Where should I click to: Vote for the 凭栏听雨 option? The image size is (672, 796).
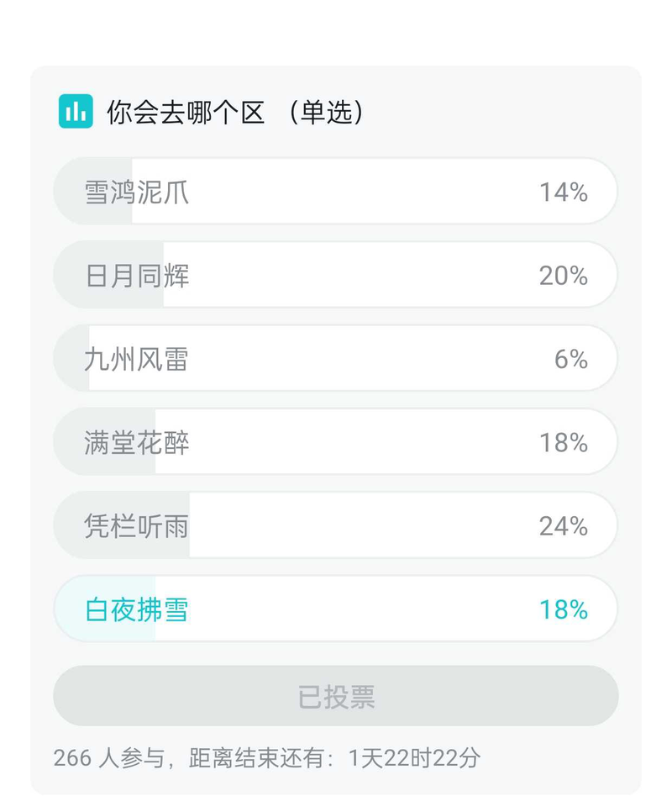coord(336,526)
